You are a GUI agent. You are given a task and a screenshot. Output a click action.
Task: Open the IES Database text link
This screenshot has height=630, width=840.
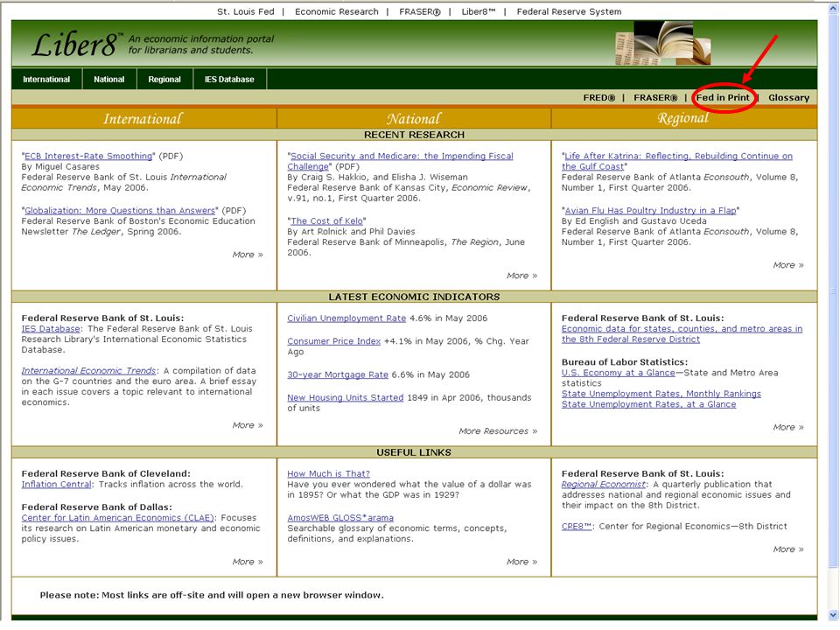(51, 328)
